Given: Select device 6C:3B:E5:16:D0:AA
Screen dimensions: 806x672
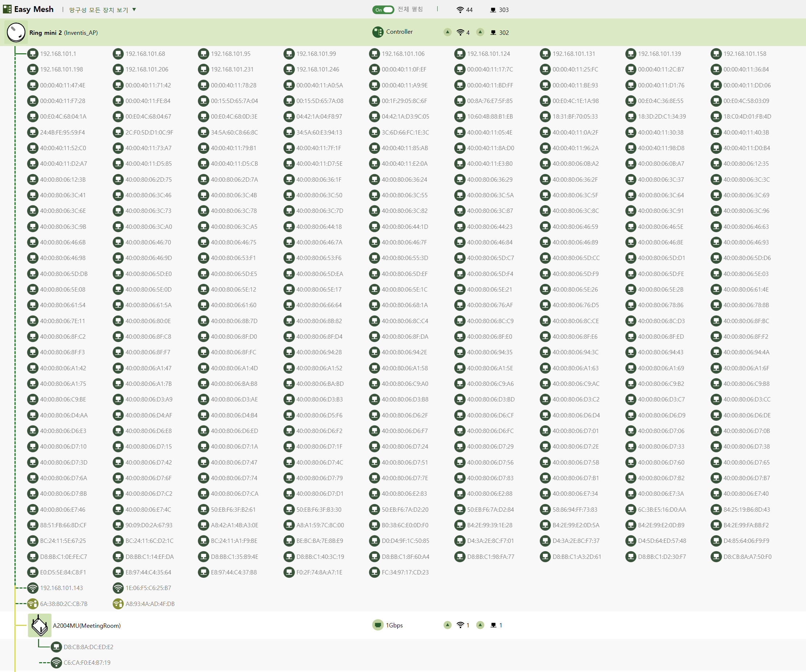Looking at the screenshot, I should pos(662,510).
